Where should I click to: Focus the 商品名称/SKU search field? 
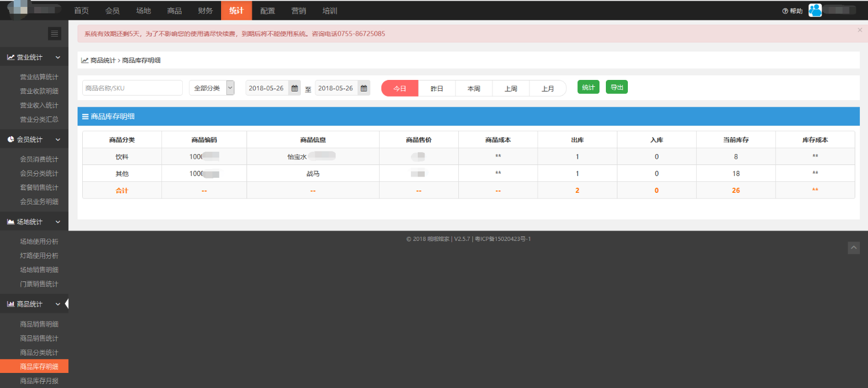133,88
